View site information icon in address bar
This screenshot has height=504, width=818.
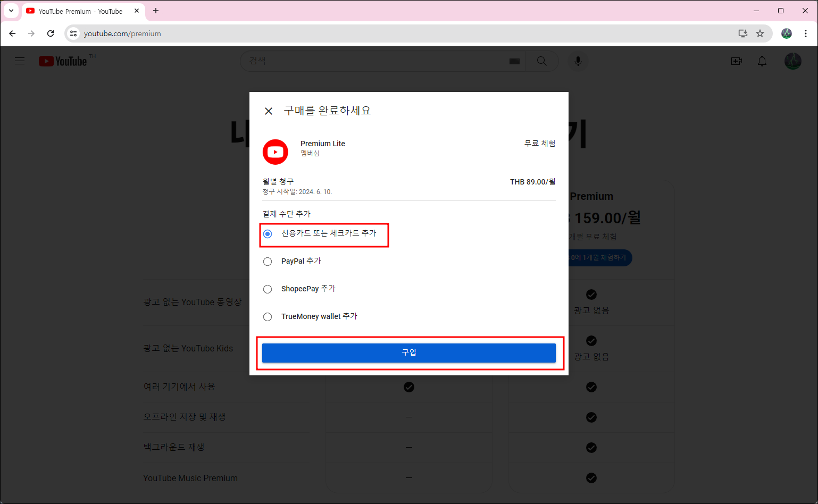point(74,33)
